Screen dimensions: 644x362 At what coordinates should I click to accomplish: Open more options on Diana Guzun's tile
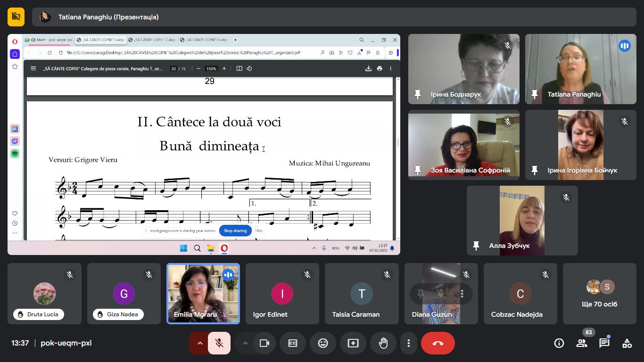coord(462,294)
